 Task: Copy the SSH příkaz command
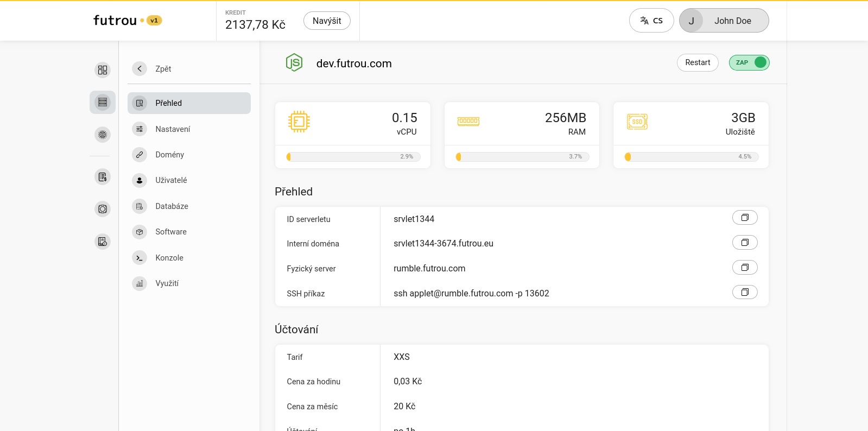click(x=745, y=292)
